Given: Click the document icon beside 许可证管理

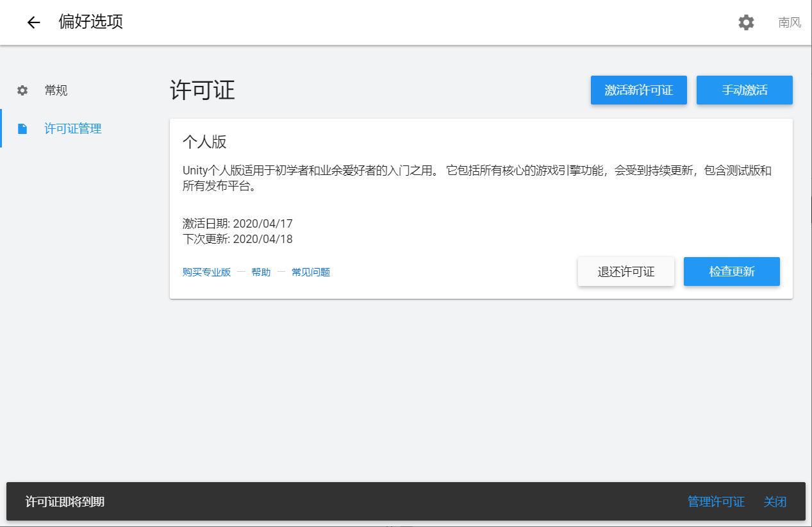Looking at the screenshot, I should (x=22, y=128).
